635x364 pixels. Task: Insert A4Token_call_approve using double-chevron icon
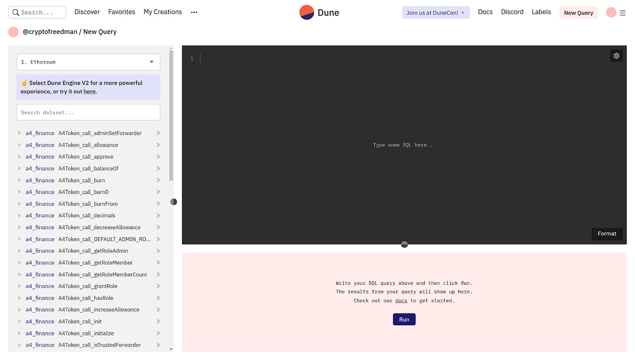tap(158, 156)
